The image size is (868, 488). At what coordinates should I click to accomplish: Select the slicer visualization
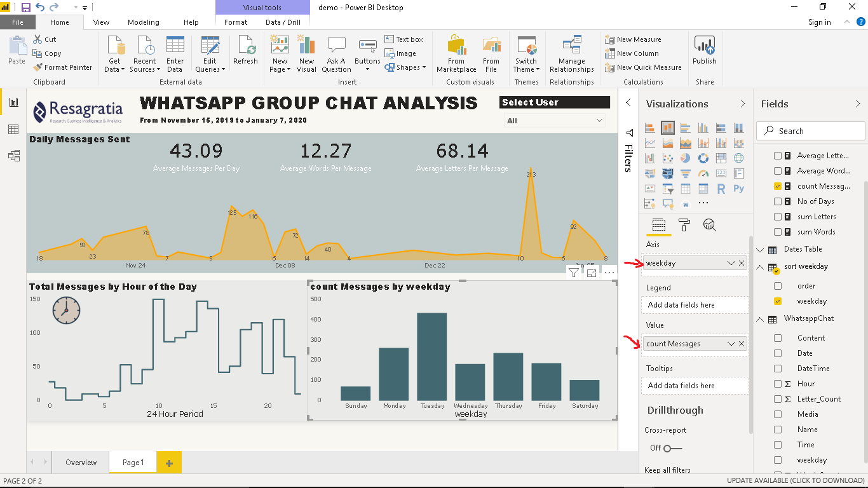point(667,188)
